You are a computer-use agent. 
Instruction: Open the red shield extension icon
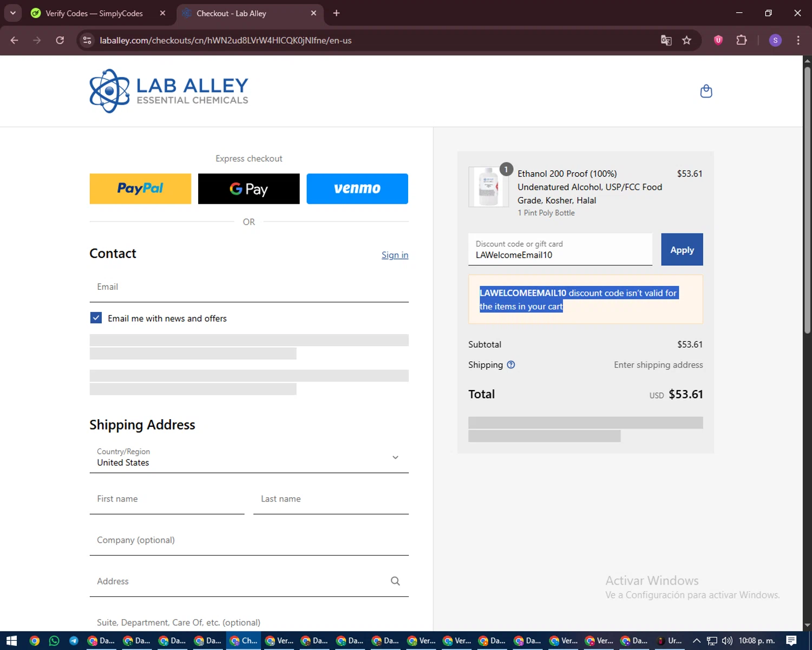tap(718, 40)
